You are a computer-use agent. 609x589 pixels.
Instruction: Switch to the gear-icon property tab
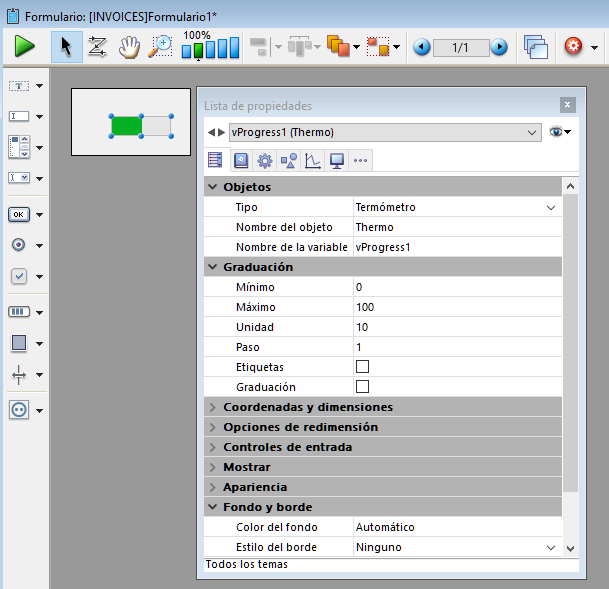pyautogui.click(x=265, y=160)
